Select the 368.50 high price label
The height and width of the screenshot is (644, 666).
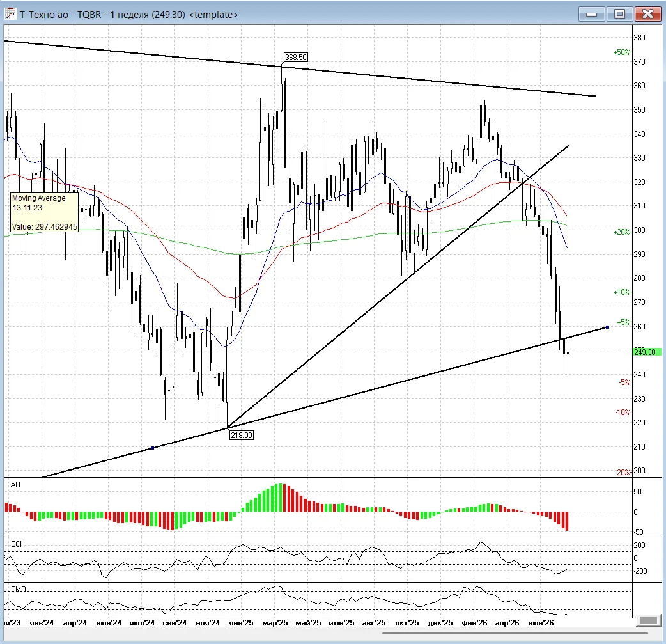click(x=296, y=58)
